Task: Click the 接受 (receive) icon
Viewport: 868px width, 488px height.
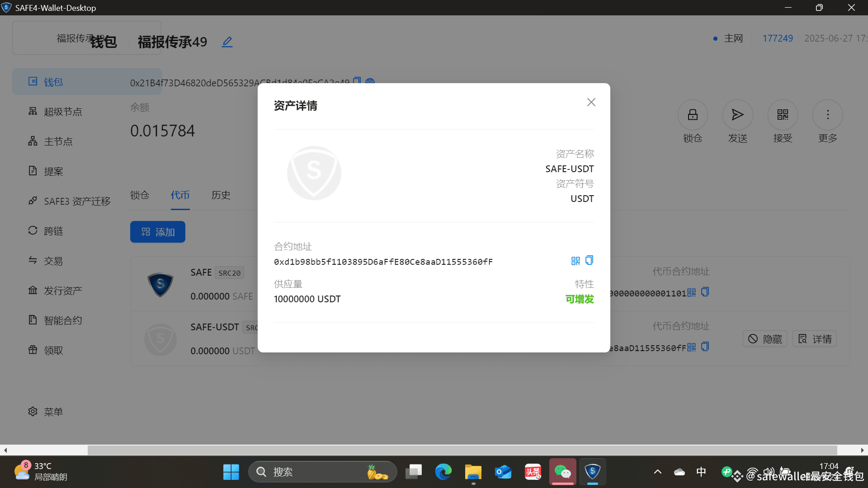Action: pyautogui.click(x=783, y=115)
